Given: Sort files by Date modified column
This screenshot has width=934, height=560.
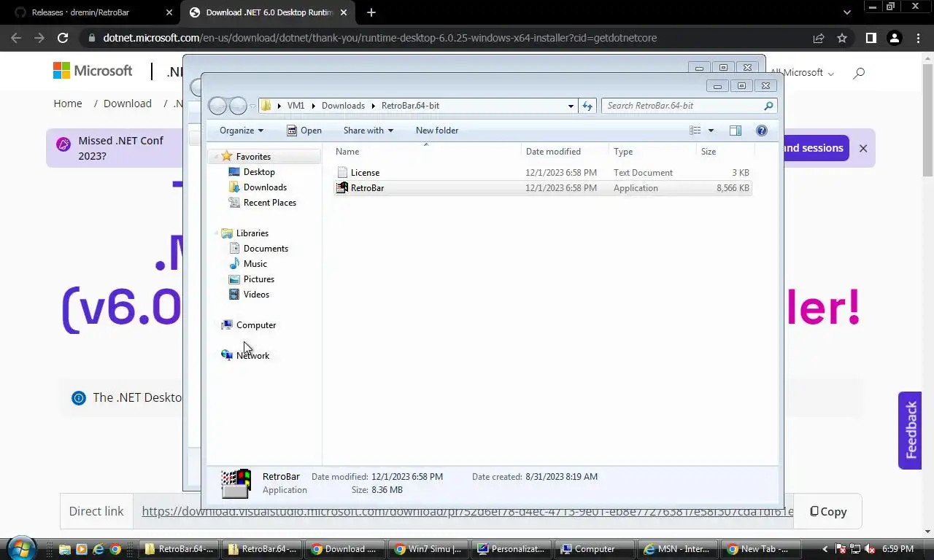Looking at the screenshot, I should pyautogui.click(x=566, y=152).
